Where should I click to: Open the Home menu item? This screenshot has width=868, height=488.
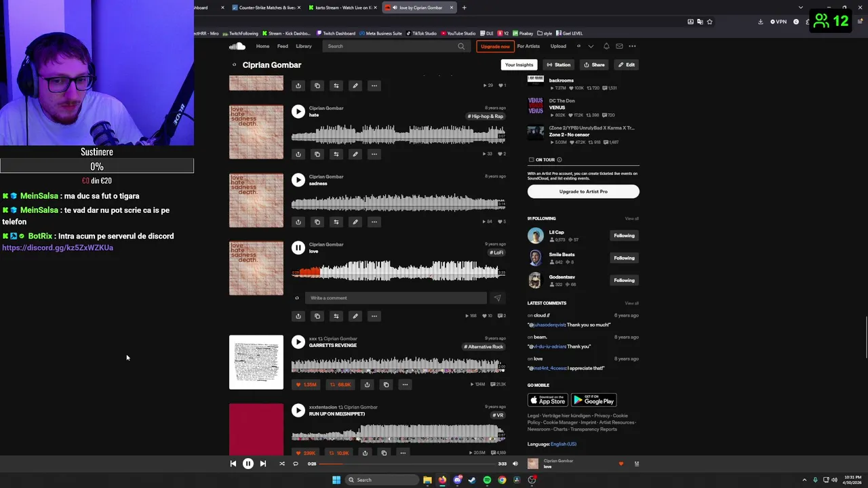(262, 46)
